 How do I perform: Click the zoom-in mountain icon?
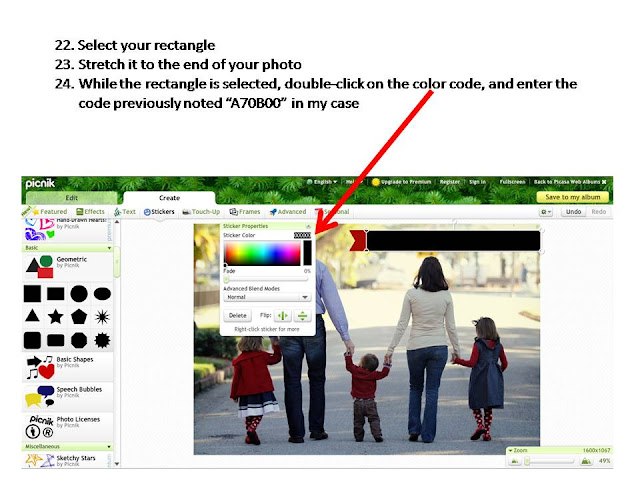586,461
